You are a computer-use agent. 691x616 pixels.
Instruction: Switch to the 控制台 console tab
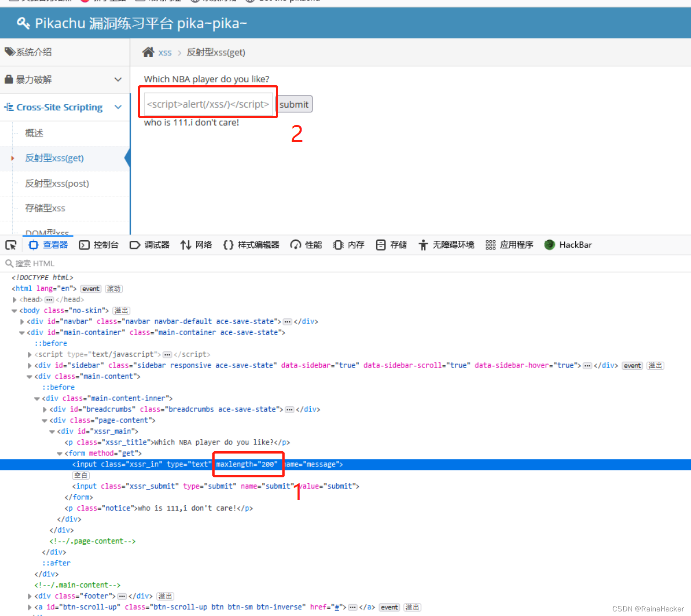[x=99, y=245]
